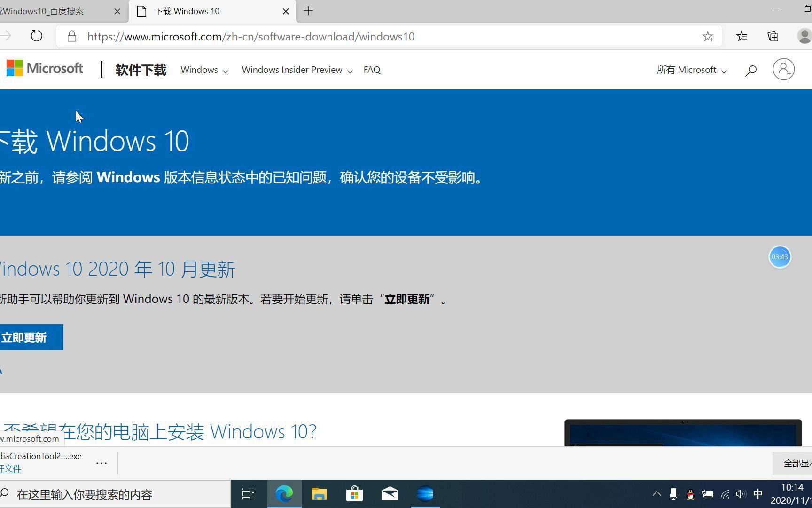Click the blue Windows app taskbar icon
This screenshot has height=508, width=812.
pos(425,494)
